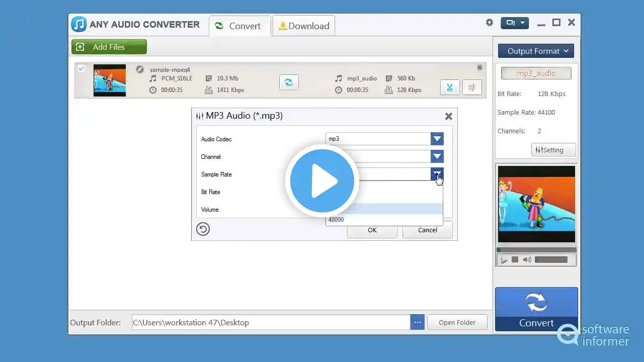The image size is (644, 362).
Task: Click the edit icon beside sample-mpeg4 name
Action: tap(140, 69)
